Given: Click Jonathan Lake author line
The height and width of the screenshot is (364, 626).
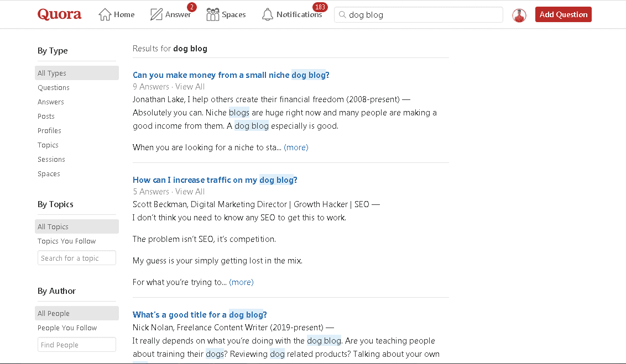Looking at the screenshot, I should (x=272, y=99).
